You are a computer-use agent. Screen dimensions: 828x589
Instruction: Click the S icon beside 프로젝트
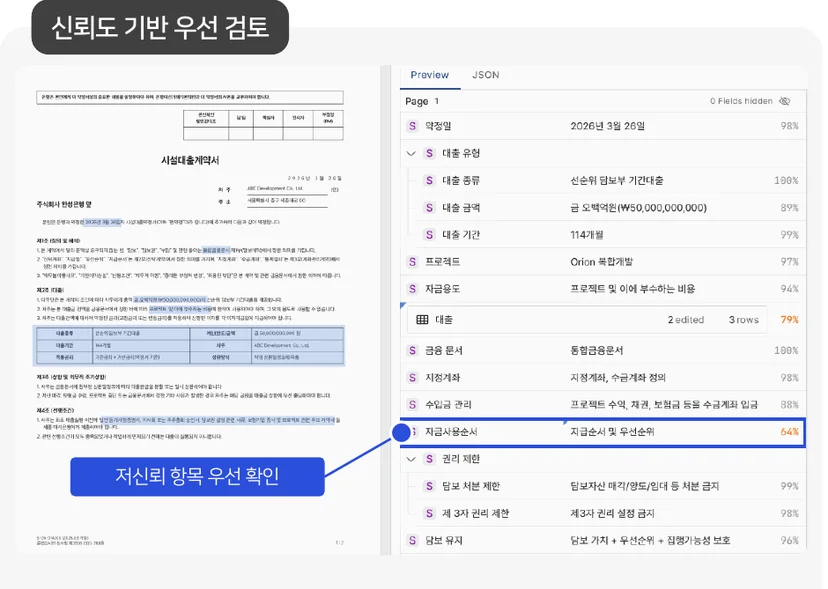412,262
